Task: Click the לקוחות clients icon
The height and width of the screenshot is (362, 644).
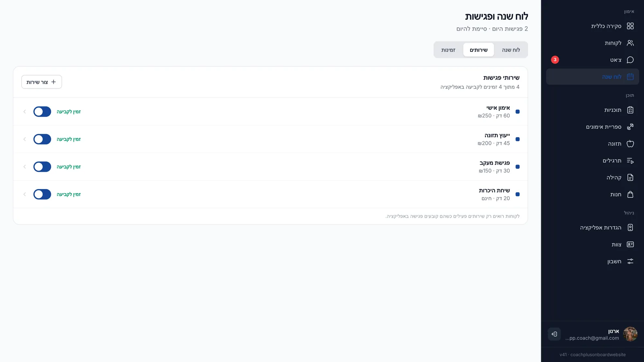Action: coord(630,43)
